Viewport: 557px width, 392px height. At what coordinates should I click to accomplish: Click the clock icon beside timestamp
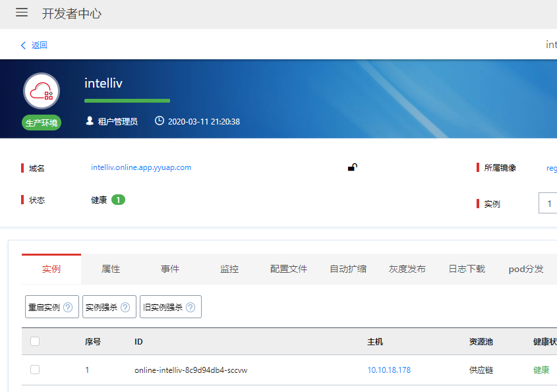159,121
